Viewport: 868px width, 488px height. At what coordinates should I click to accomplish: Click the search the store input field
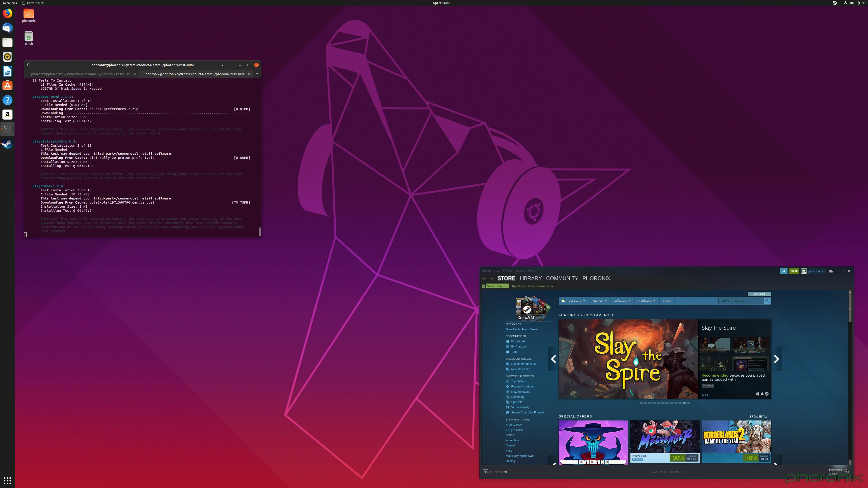[x=741, y=301]
